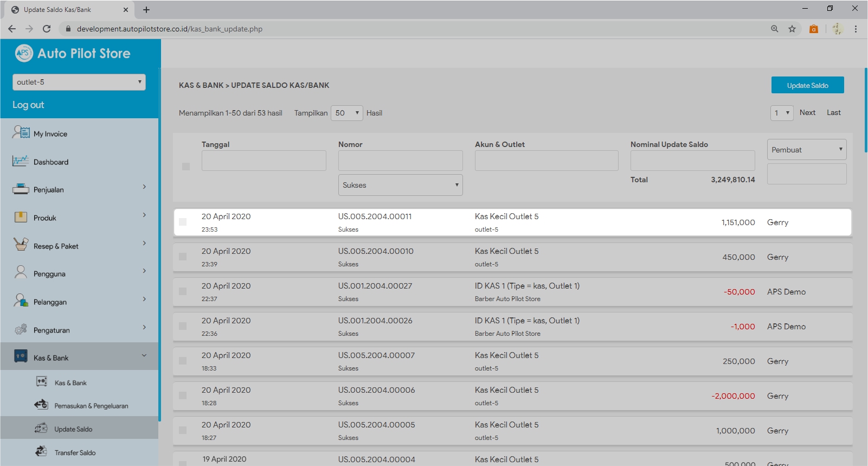Click the My Invoice sidebar icon
This screenshot has height=466, width=868.
pos(21,132)
